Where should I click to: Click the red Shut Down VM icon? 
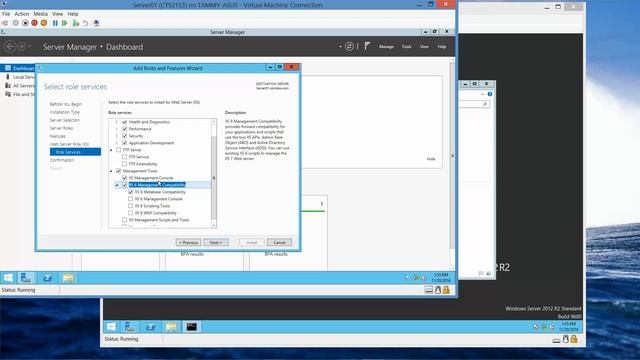pos(34,23)
